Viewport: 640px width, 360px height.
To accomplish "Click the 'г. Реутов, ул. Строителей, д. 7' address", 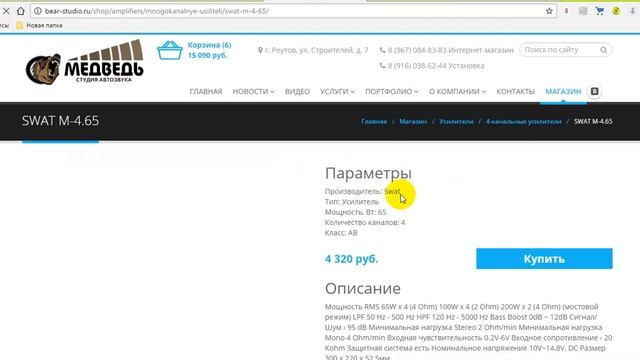I will coord(316,50).
